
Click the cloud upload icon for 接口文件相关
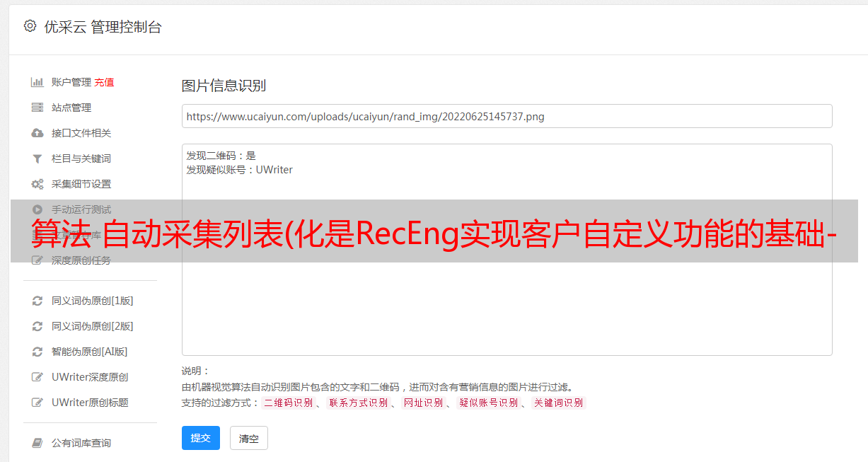click(x=37, y=133)
